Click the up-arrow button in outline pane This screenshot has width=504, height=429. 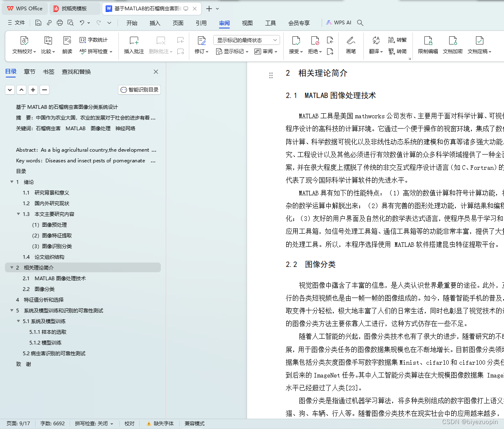(21, 90)
